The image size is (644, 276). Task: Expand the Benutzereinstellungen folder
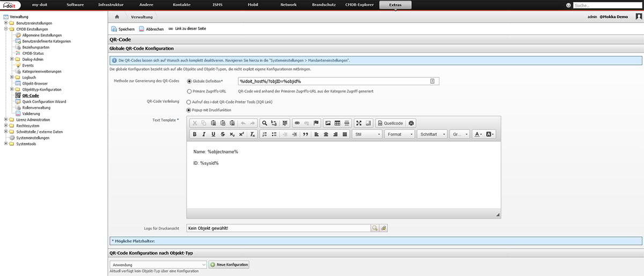click(x=5, y=23)
